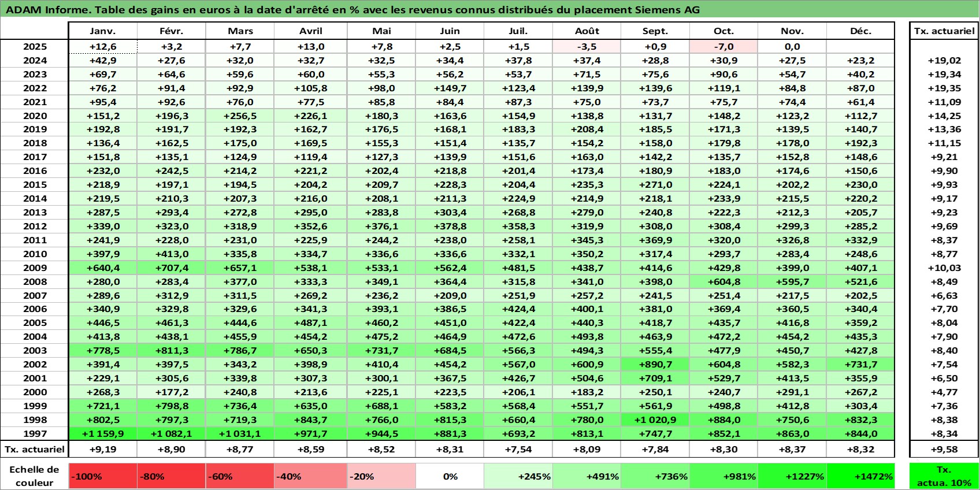Click the -80% color scale swatch
Screen dimensions: 980x490
click(172, 476)
